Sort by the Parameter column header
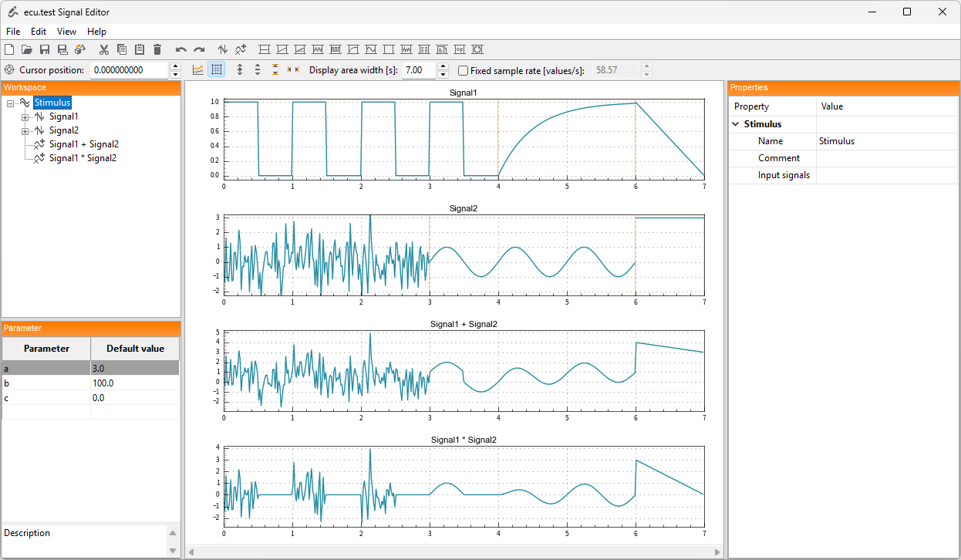 coord(46,349)
